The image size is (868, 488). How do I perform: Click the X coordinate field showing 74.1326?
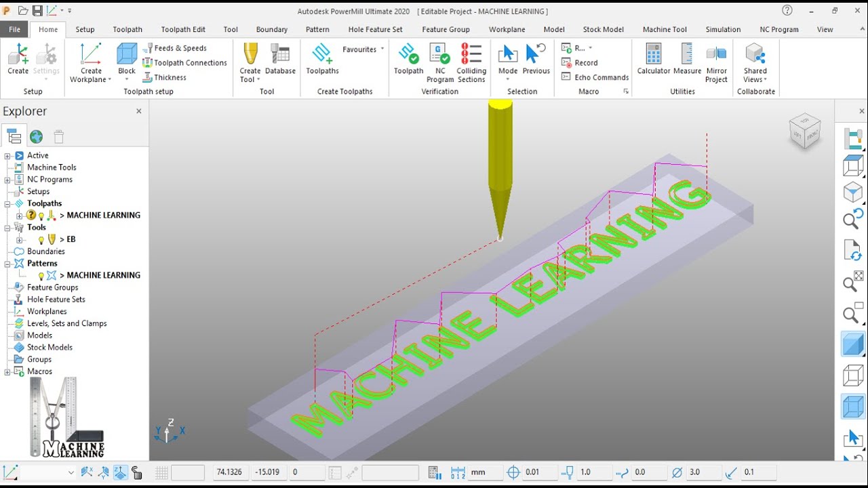[231, 472]
